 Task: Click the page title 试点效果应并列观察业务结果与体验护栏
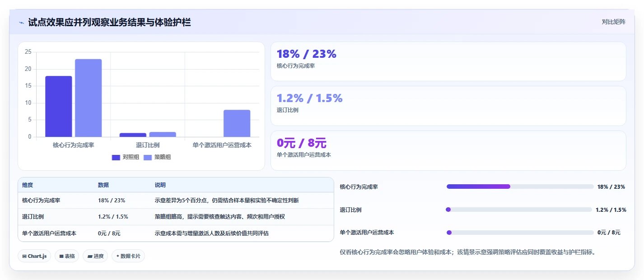pos(109,22)
